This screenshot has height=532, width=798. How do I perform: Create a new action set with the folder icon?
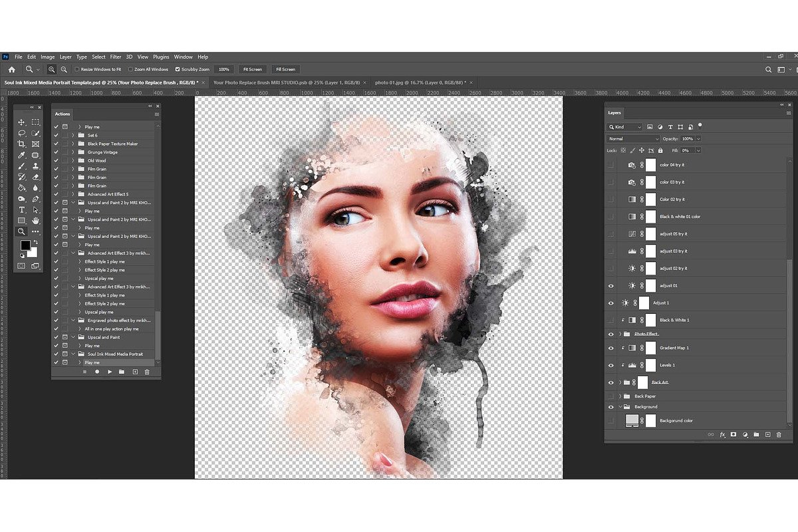(x=122, y=372)
